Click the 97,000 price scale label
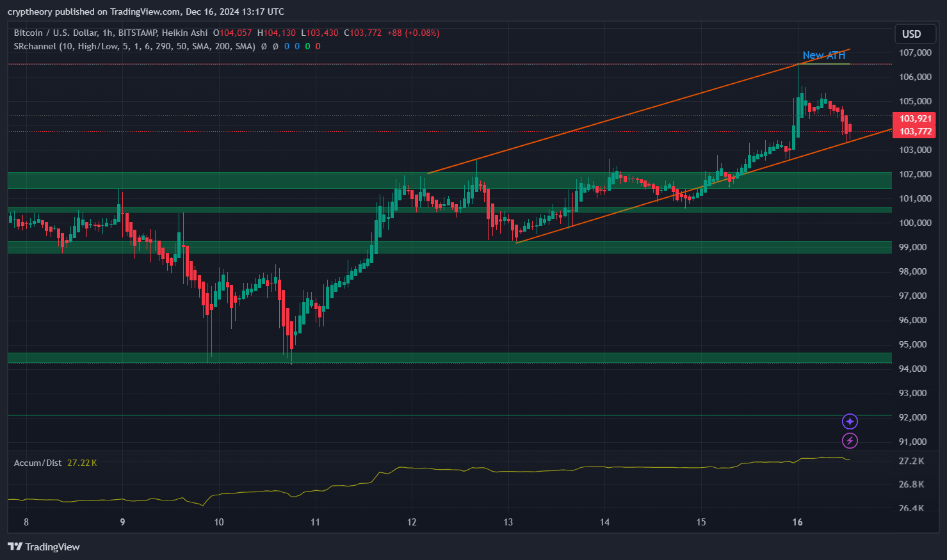The image size is (947, 560). click(913, 296)
